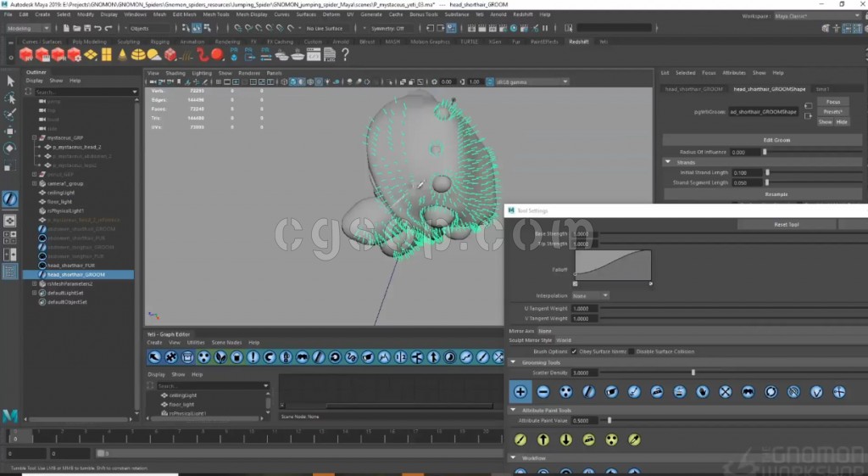868x476 pixels.
Task: Click the Hide button in Attribute Editor
Action: click(x=842, y=122)
